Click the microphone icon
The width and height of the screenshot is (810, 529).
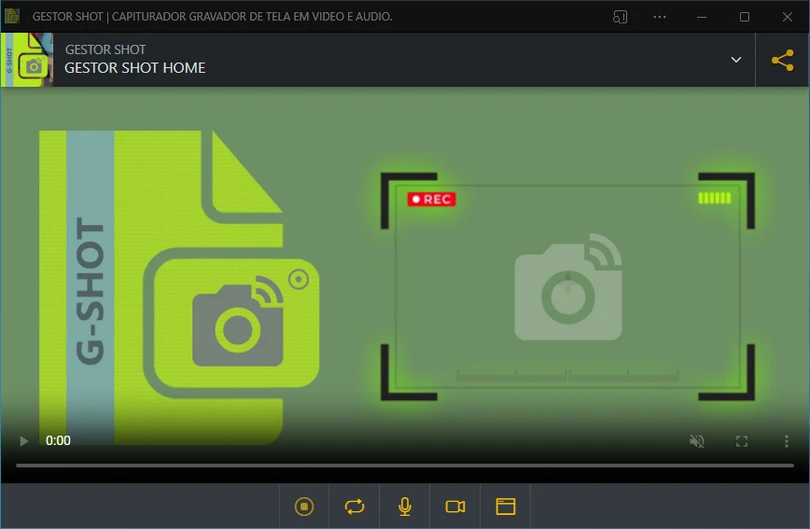(x=405, y=507)
